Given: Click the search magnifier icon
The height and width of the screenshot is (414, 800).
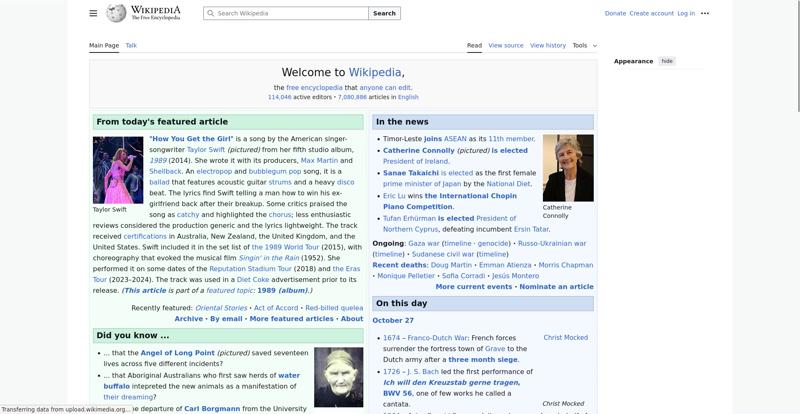Looking at the screenshot, I should [x=210, y=13].
